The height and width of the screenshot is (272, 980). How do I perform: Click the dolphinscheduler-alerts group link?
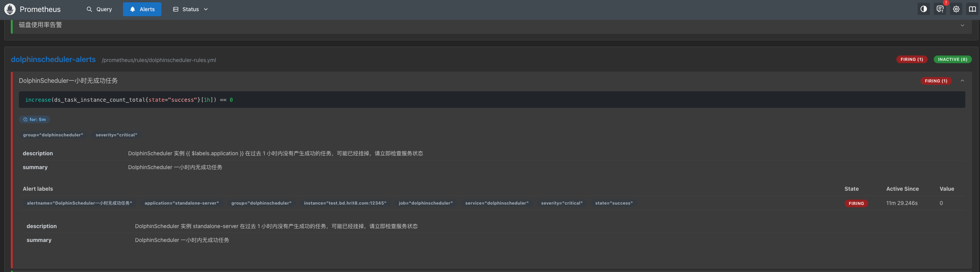point(53,59)
